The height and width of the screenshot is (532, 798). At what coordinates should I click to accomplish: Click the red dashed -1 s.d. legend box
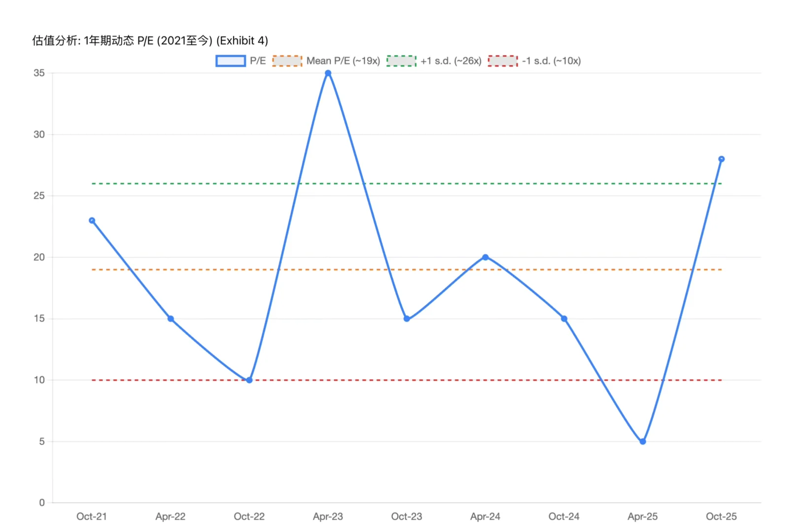pos(503,61)
